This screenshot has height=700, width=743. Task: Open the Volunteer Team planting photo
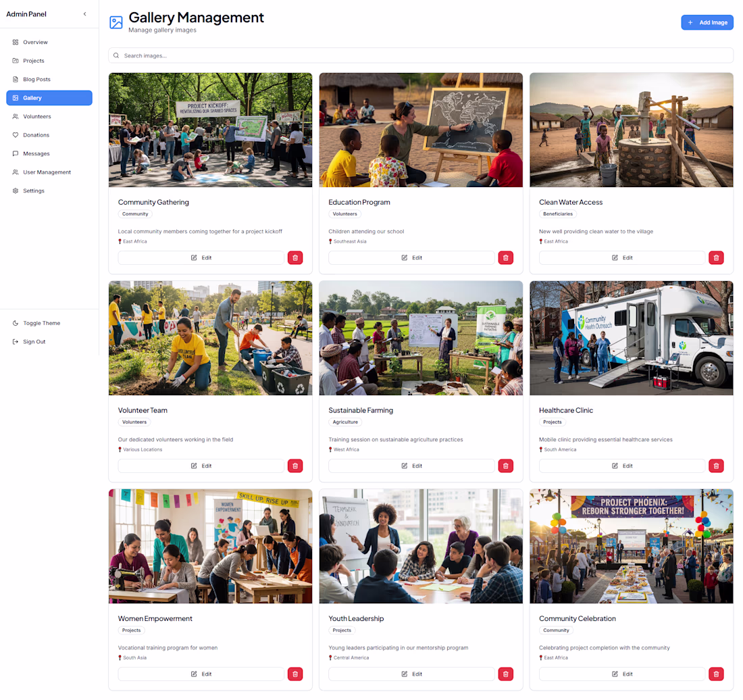pyautogui.click(x=210, y=338)
